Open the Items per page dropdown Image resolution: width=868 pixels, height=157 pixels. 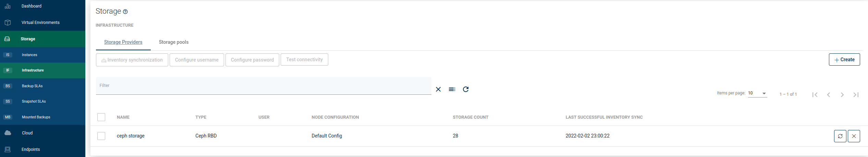coord(757,93)
